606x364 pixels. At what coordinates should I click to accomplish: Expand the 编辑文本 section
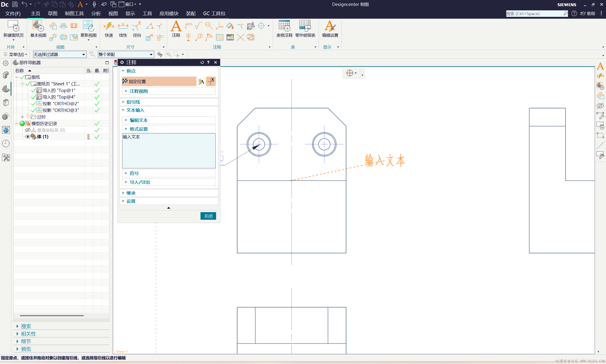tap(169, 120)
